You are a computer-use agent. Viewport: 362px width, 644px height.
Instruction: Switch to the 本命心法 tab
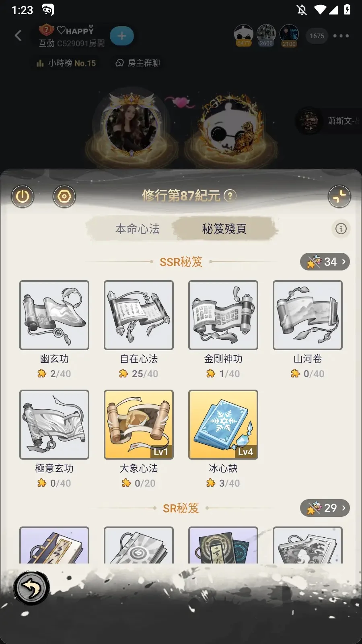(137, 229)
